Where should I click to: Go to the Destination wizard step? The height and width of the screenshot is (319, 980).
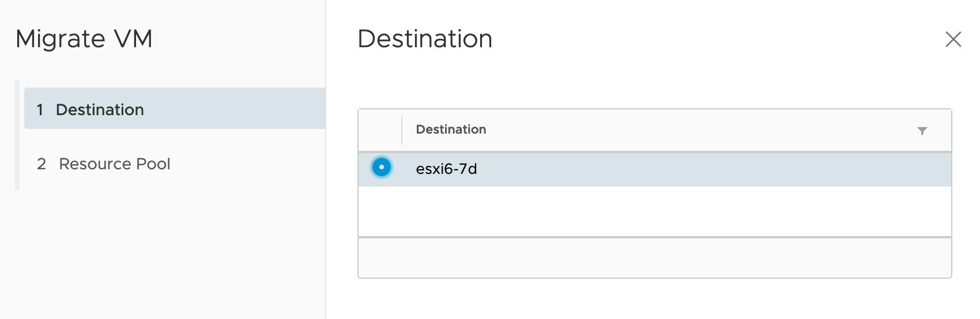point(100,109)
